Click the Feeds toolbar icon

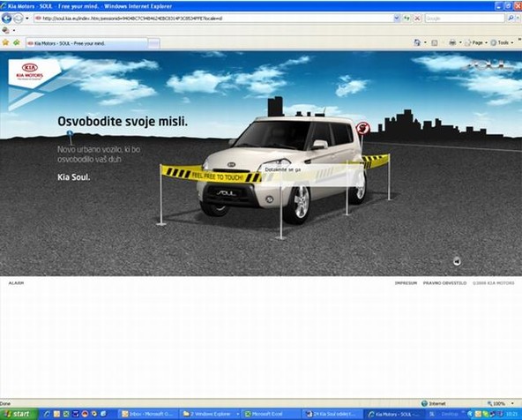coord(435,42)
